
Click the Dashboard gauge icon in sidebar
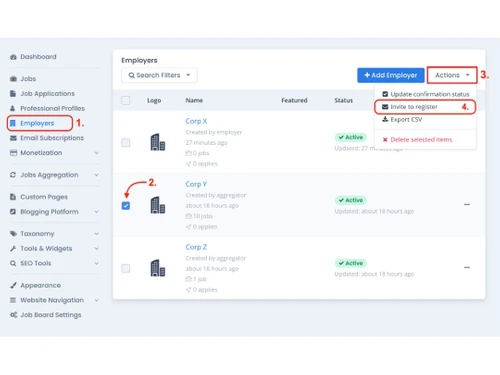(13, 57)
